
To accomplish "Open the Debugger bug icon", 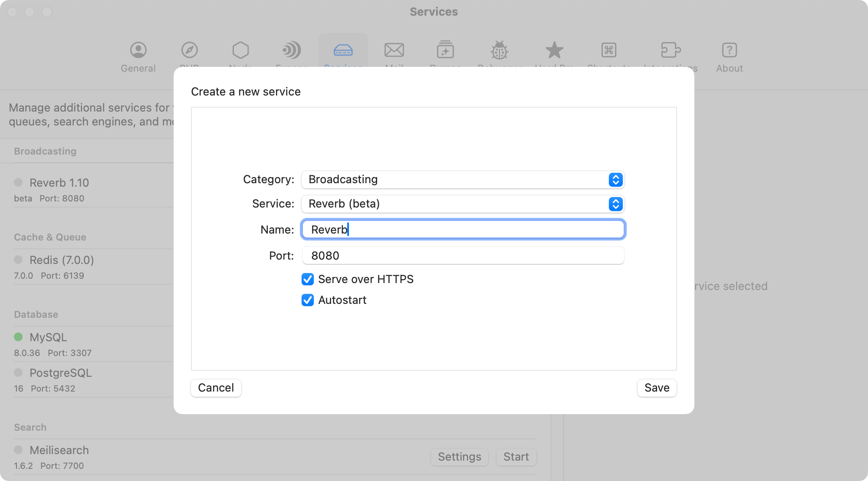I will coord(499,50).
